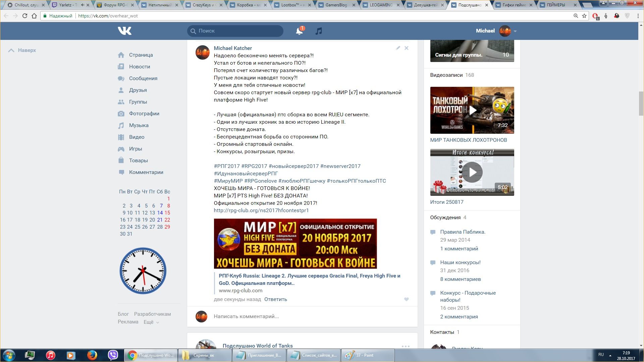The image size is (644, 362).
Task: Switch to the Lootbox tab
Action: [293, 5]
